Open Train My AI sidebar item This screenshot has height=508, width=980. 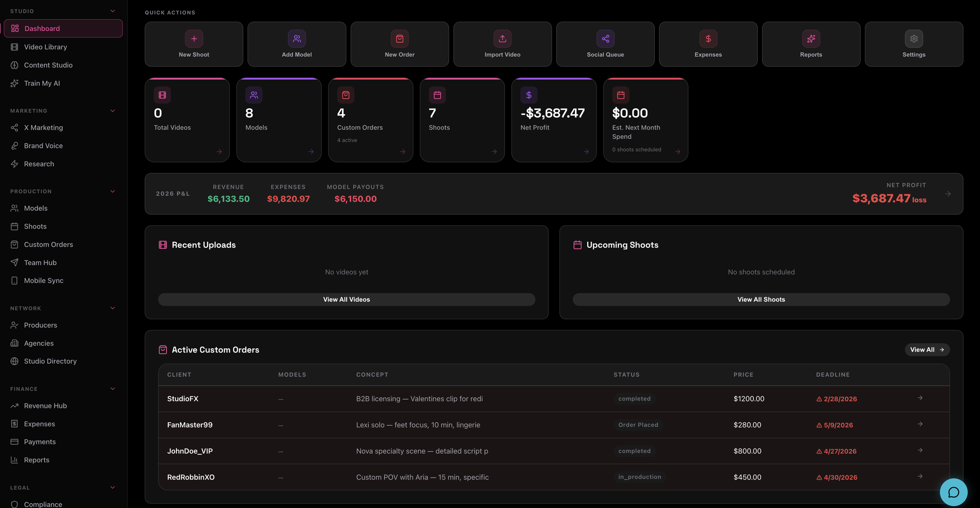(63, 83)
